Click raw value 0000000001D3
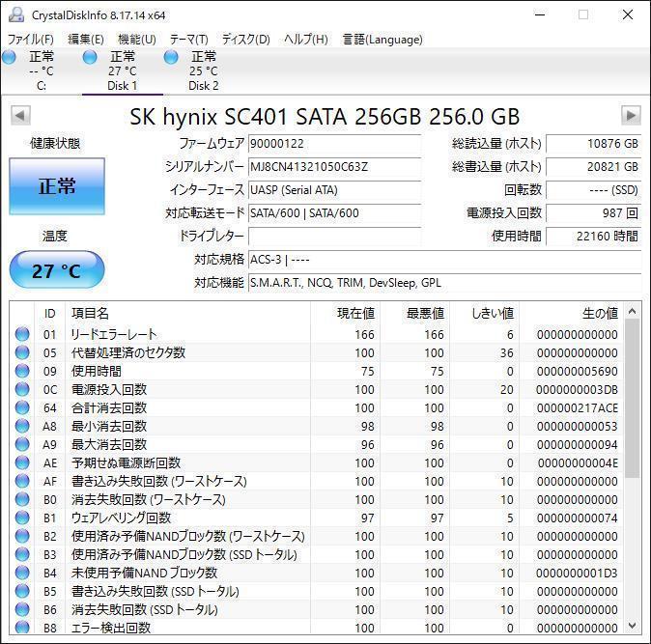This screenshot has height=644, width=651. coord(577,573)
